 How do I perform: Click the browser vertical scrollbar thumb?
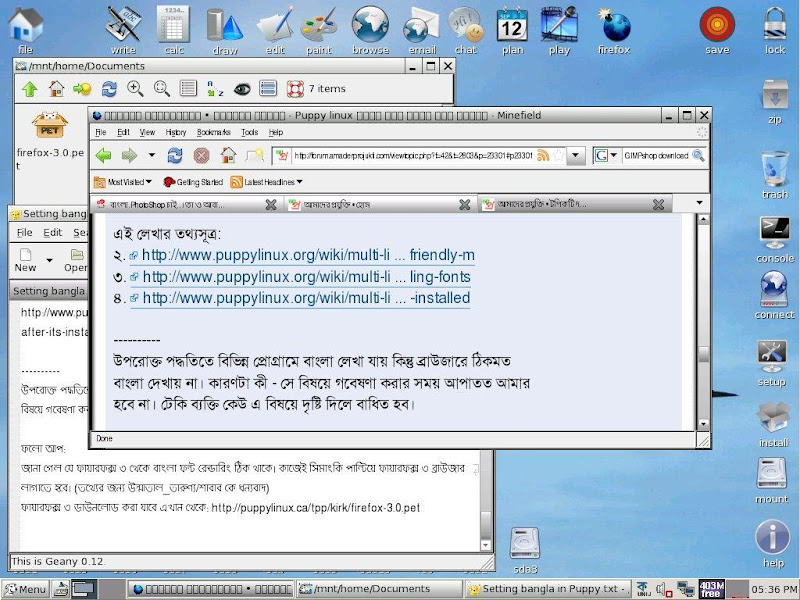point(704,355)
